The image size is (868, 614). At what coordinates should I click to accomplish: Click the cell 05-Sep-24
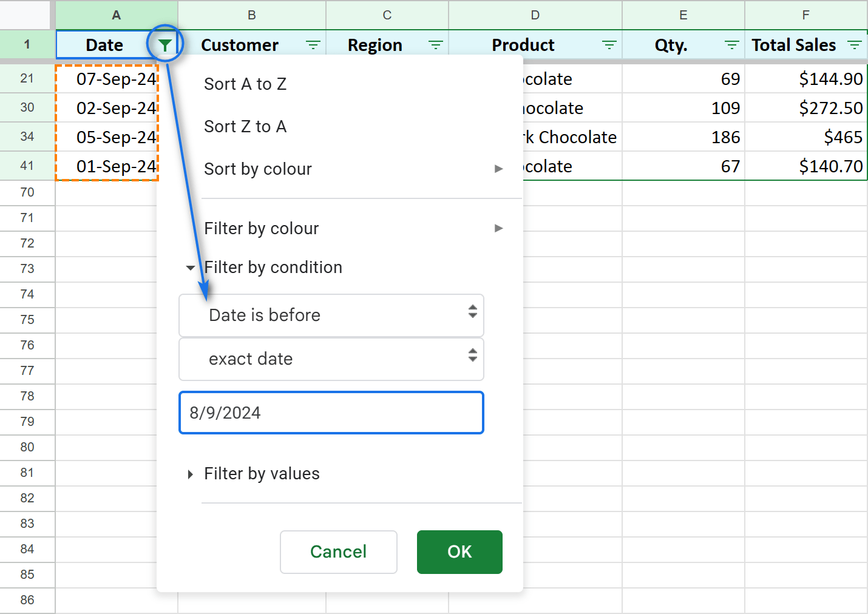click(107, 137)
